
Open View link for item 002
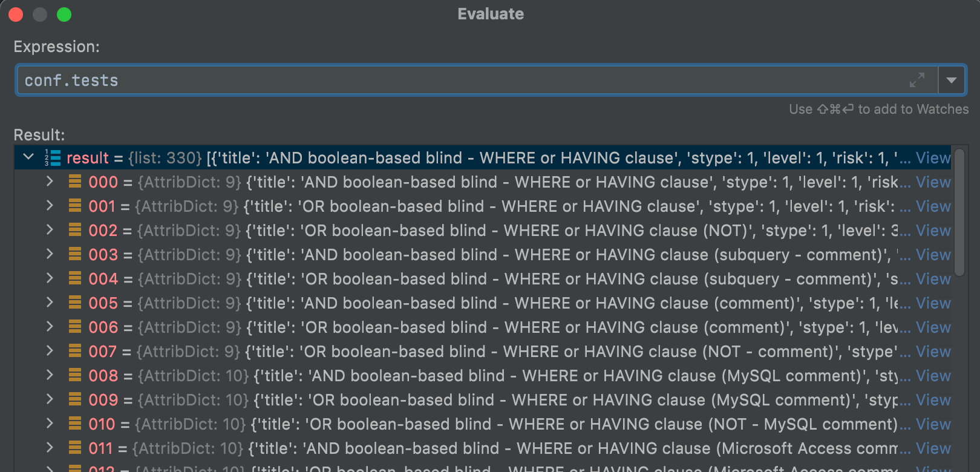(933, 231)
